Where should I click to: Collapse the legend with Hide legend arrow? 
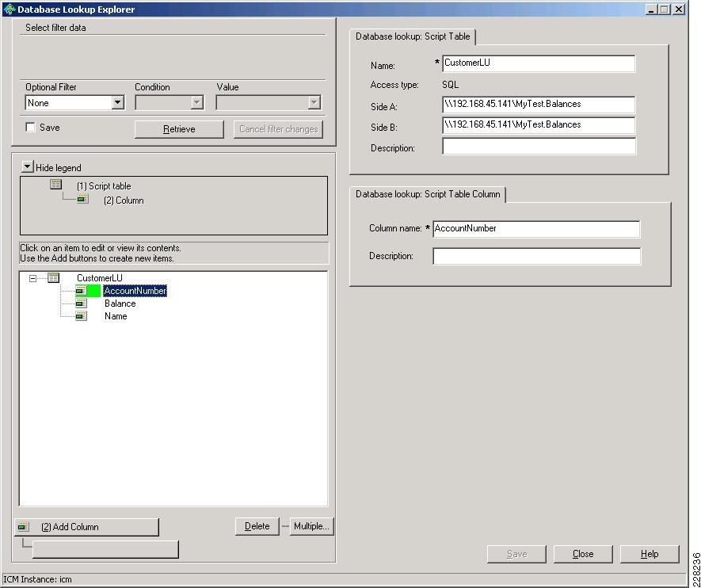pos(27,167)
